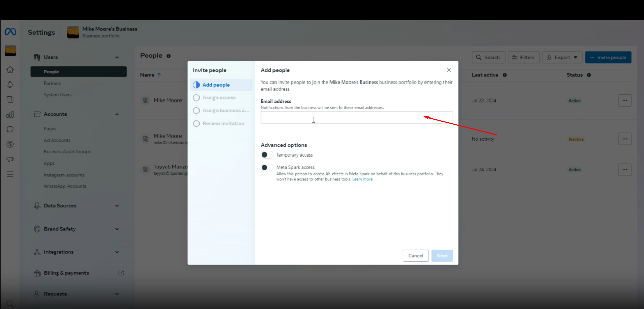Click info icon beside Last active

click(x=505, y=75)
